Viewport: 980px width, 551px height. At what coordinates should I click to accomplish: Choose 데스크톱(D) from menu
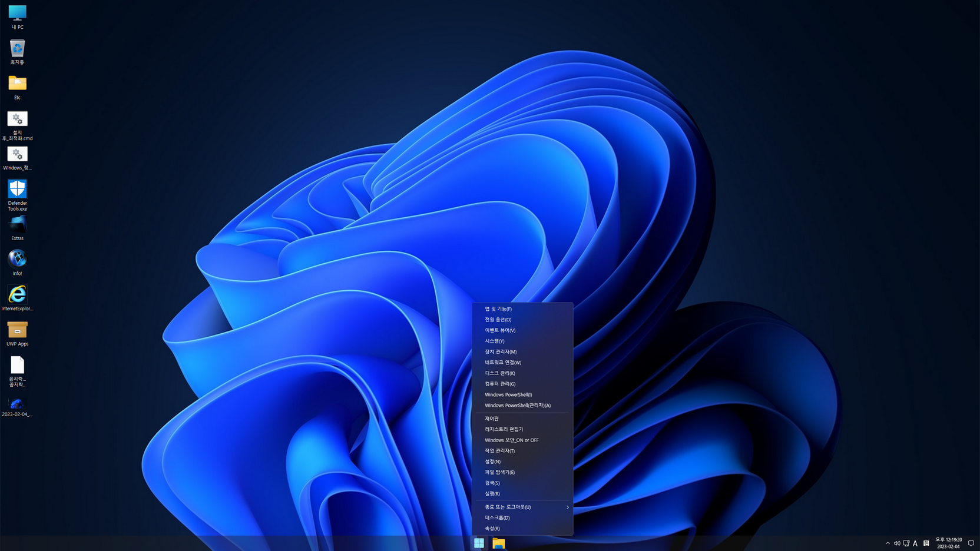click(522, 518)
